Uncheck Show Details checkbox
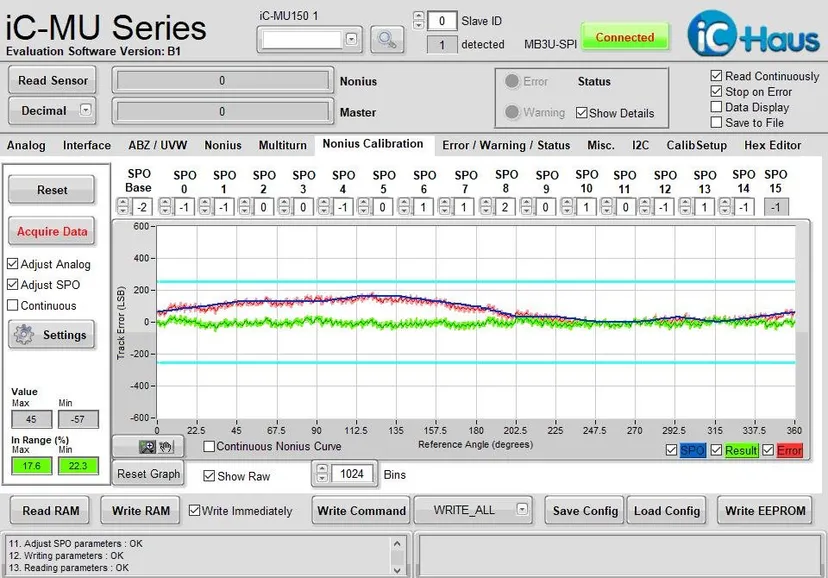The height and width of the screenshot is (578, 828). [581, 113]
